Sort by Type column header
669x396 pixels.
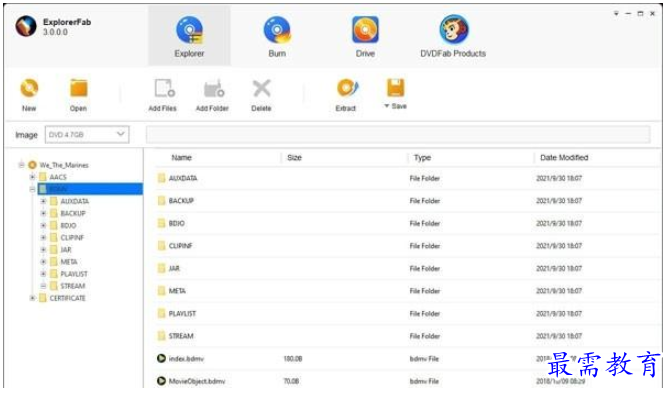click(x=422, y=157)
